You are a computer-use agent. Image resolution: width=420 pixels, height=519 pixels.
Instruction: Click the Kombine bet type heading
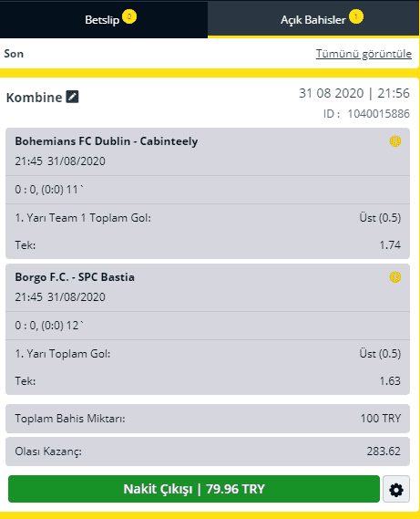coord(34,98)
